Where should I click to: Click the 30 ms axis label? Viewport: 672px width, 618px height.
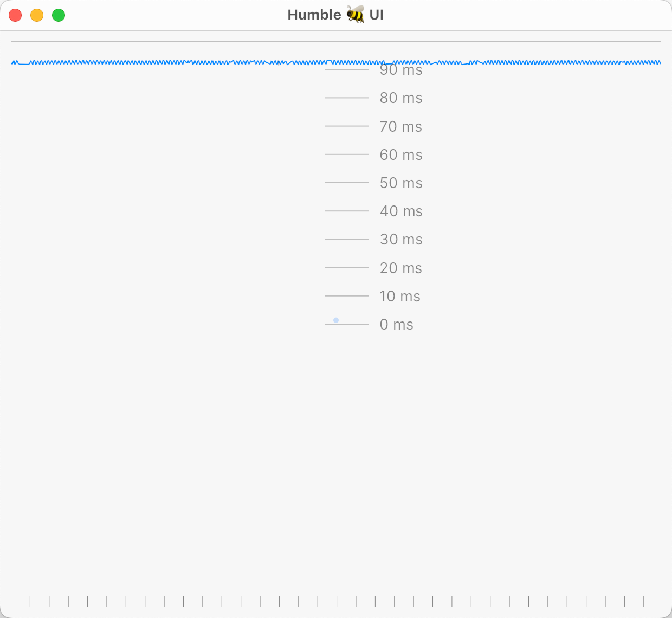point(401,239)
